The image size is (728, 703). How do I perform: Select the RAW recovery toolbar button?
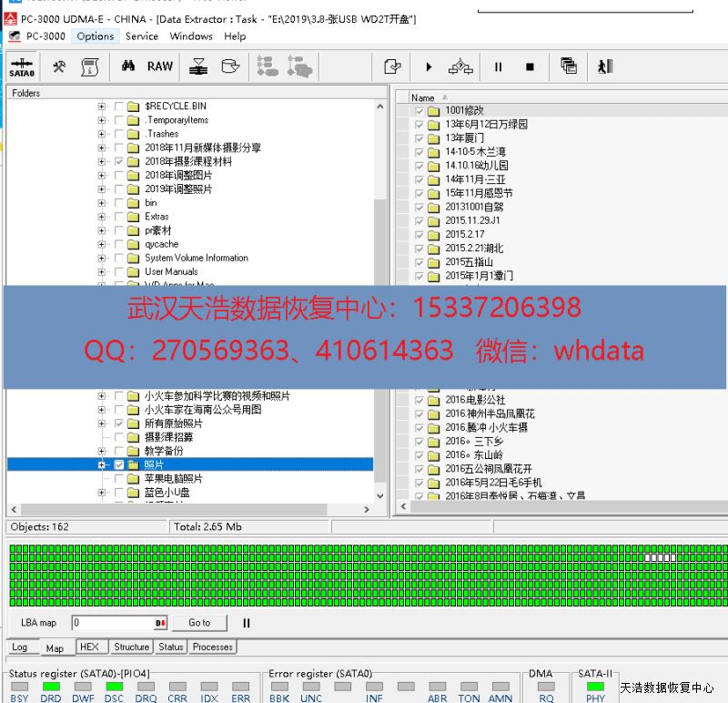click(x=160, y=66)
